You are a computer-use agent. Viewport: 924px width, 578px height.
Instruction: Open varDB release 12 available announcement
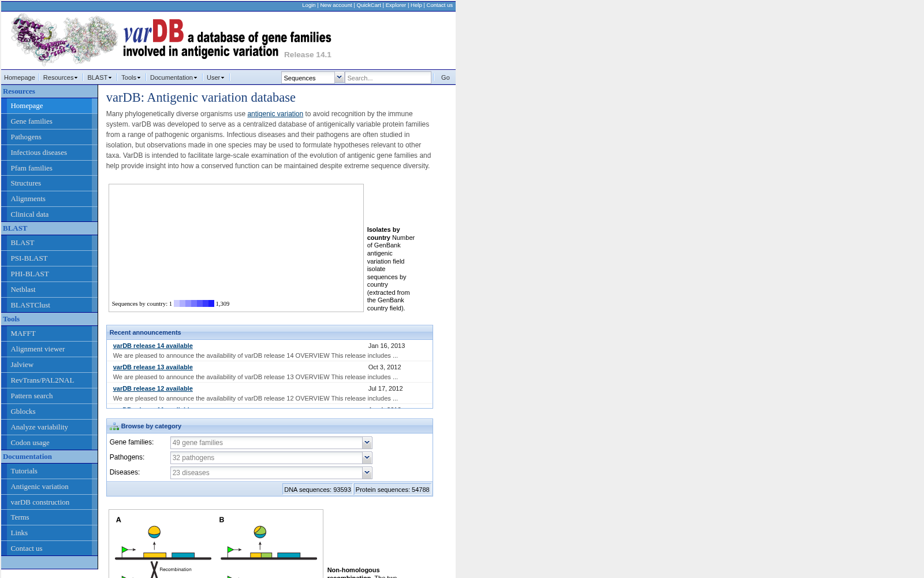[x=153, y=388]
